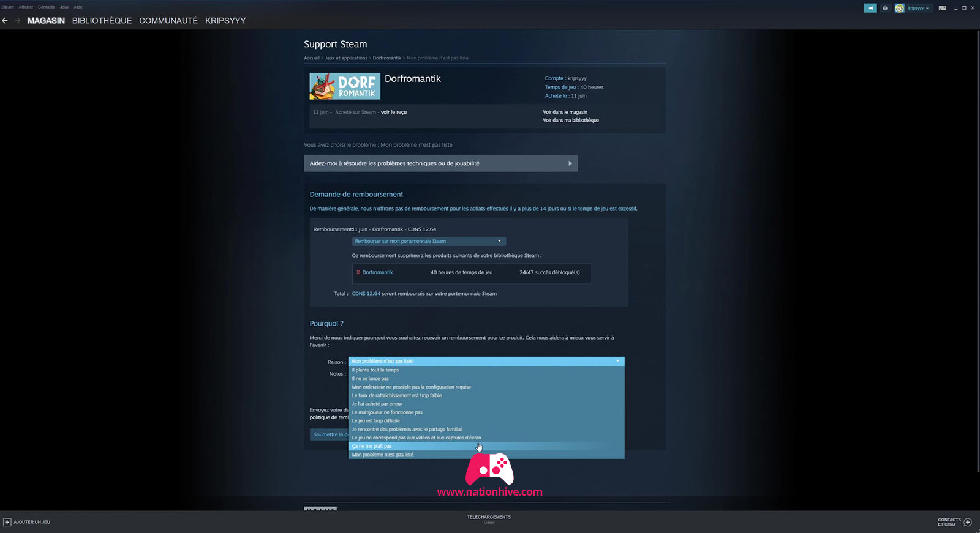
Task: Click the 'Pourquoi ?' heading
Action: (x=326, y=324)
